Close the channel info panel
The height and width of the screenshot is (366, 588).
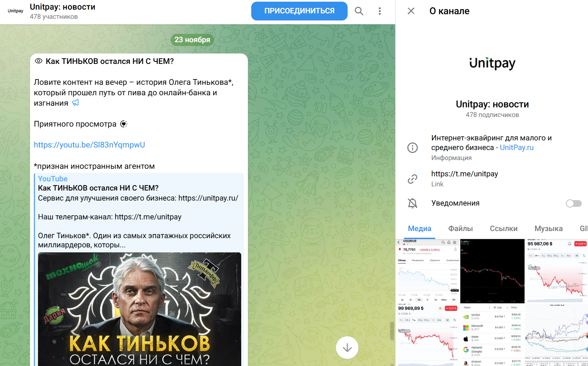411,11
